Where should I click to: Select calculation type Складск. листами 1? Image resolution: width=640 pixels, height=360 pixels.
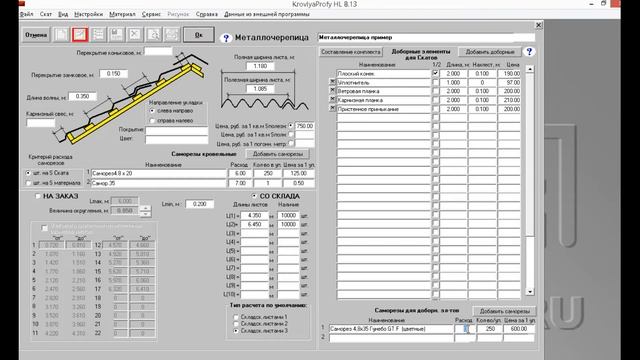coord(236,317)
